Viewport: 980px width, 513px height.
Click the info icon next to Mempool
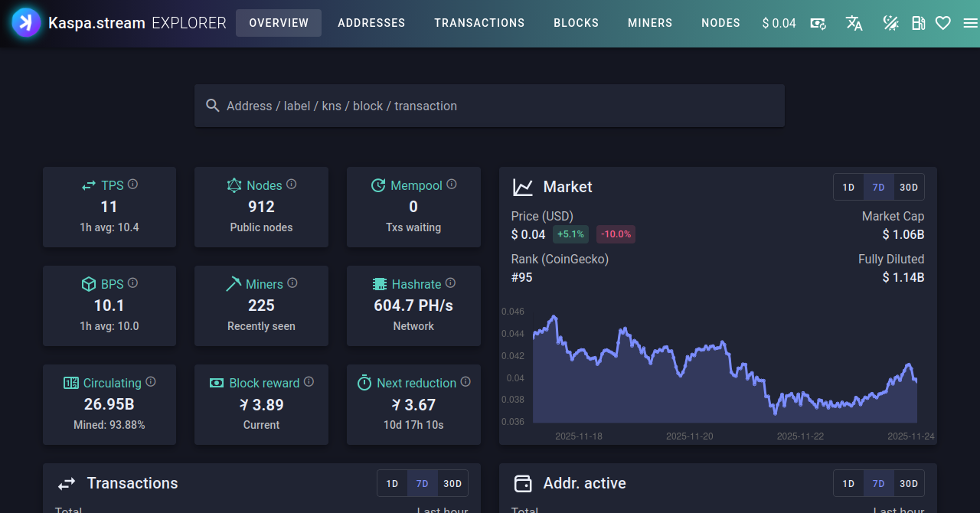coord(452,185)
